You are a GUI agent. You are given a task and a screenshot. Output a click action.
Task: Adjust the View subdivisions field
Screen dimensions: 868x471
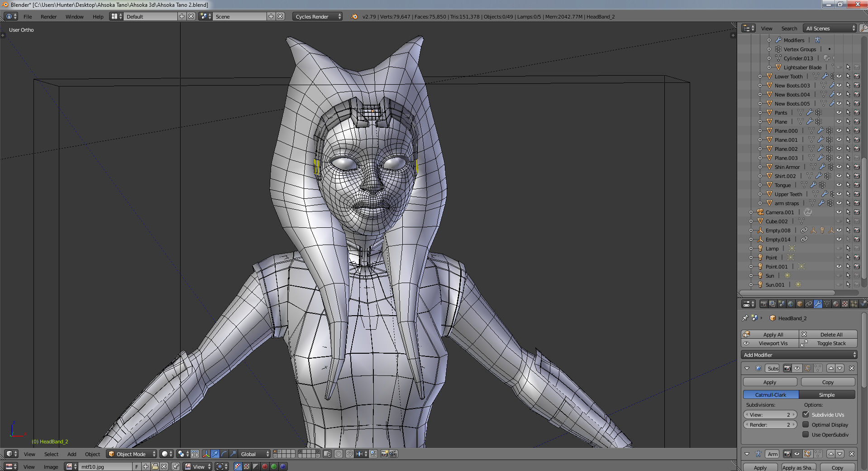point(770,414)
